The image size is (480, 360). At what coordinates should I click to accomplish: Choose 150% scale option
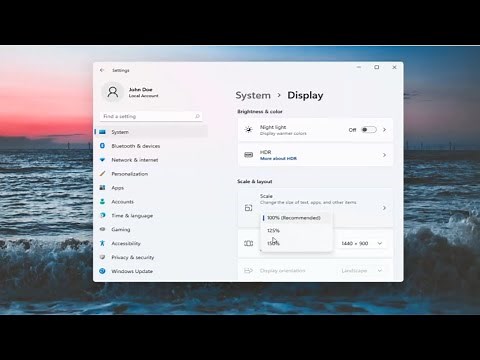coord(296,243)
